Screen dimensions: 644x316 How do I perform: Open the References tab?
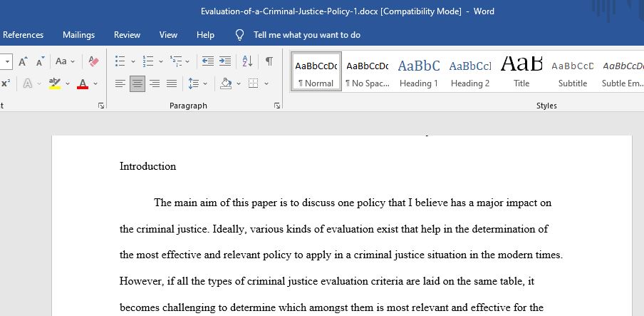[23, 35]
